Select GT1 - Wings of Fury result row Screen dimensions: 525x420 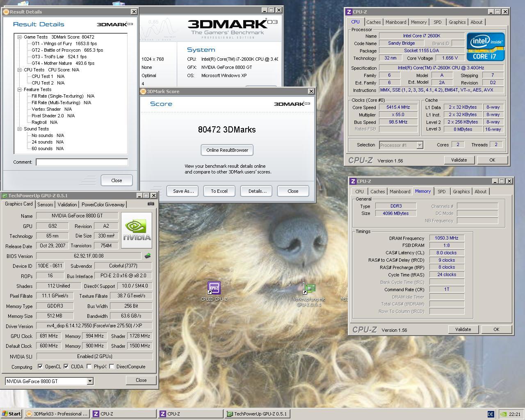(x=64, y=43)
